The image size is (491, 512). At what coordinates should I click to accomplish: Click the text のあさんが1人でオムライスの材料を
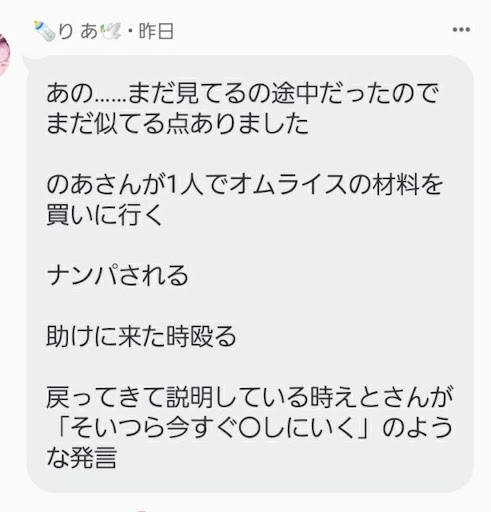click(245, 184)
